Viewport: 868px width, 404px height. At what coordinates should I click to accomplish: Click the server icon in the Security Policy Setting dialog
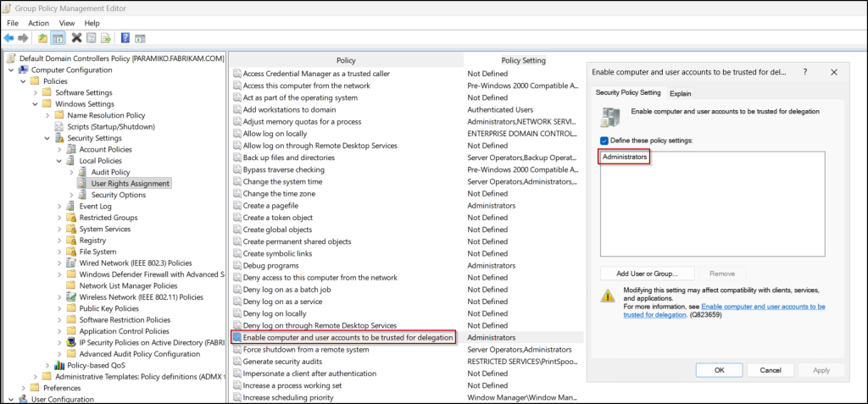click(610, 118)
